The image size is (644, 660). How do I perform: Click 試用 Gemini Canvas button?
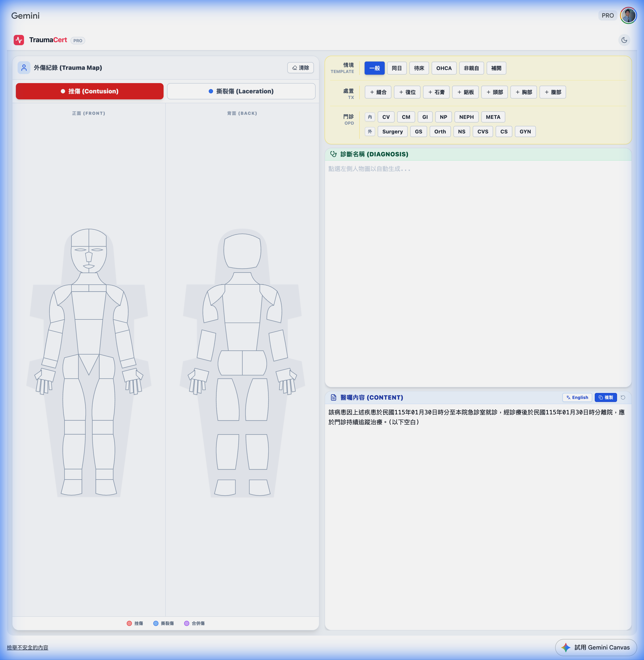pos(596,648)
